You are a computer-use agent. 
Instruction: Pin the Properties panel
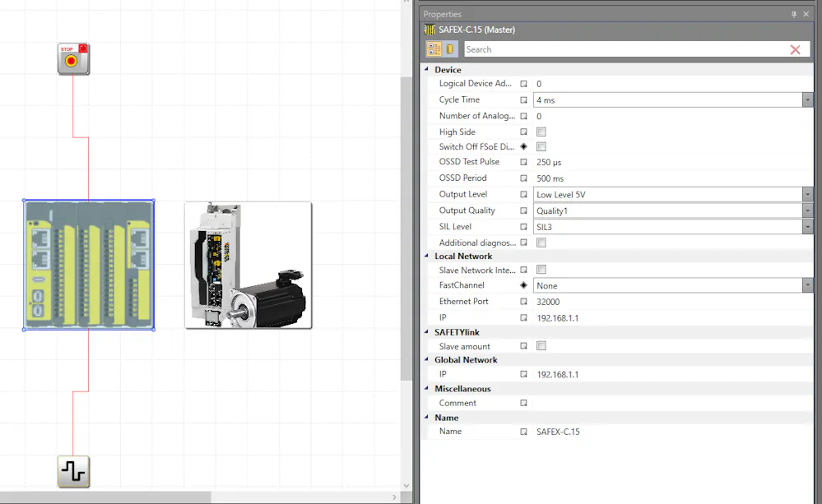(x=794, y=14)
